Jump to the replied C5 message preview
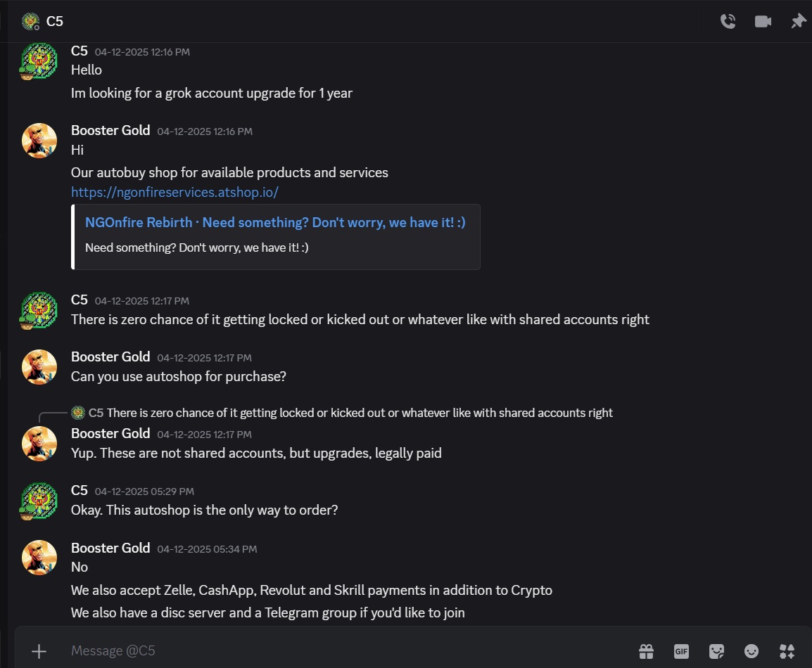 coord(350,413)
